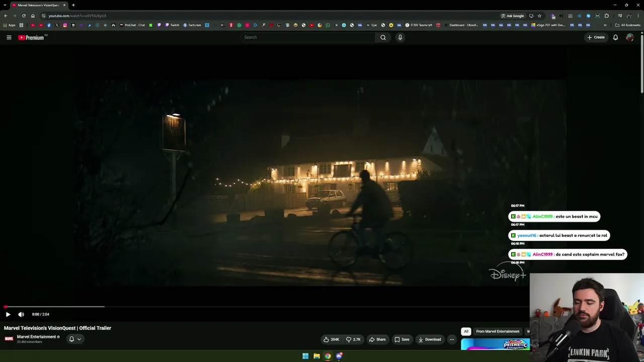
Task: Open the Facturare bookmark
Action: (192, 25)
